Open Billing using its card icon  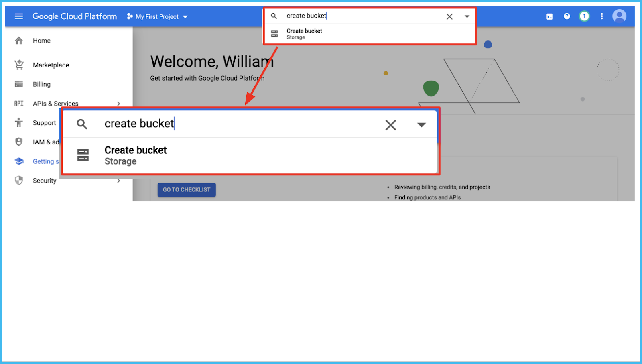19,84
